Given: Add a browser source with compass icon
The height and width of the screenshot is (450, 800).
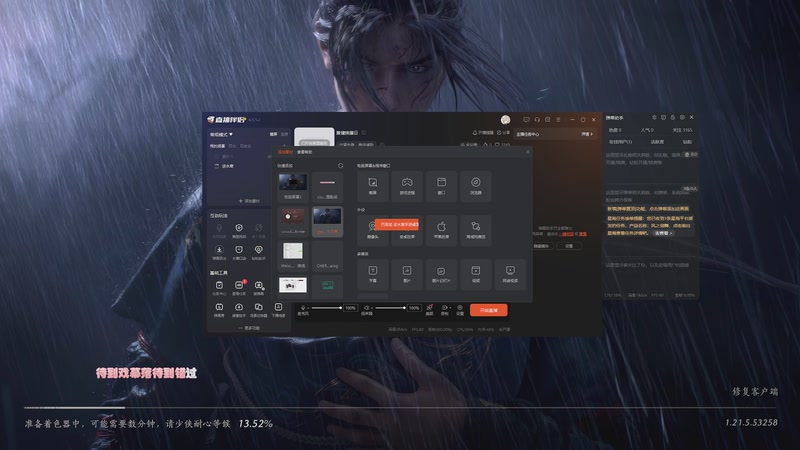Looking at the screenshot, I should tap(476, 186).
